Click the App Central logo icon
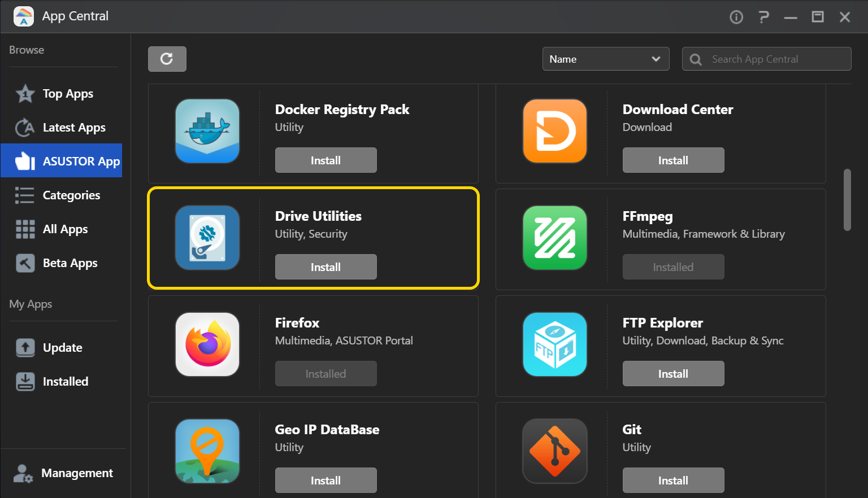This screenshot has width=868, height=498. [24, 16]
